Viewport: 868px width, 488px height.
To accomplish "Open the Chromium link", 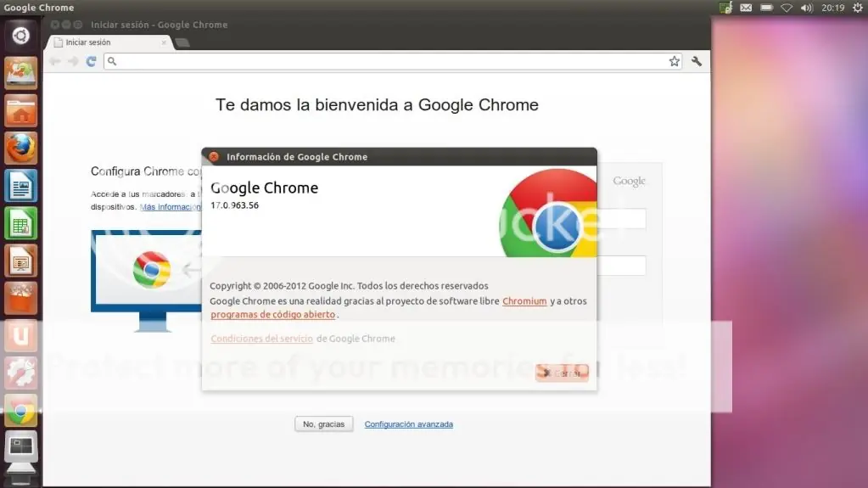I will coord(524,301).
